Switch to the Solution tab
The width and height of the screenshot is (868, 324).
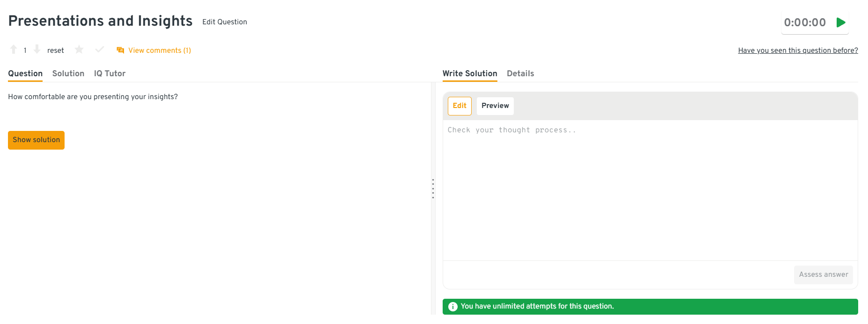click(68, 73)
